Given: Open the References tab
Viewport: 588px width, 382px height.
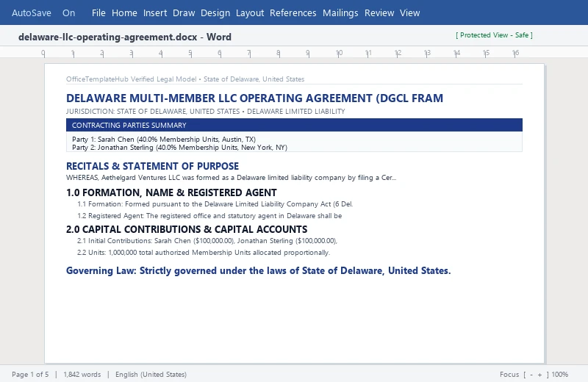Looking at the screenshot, I should pos(293,12).
